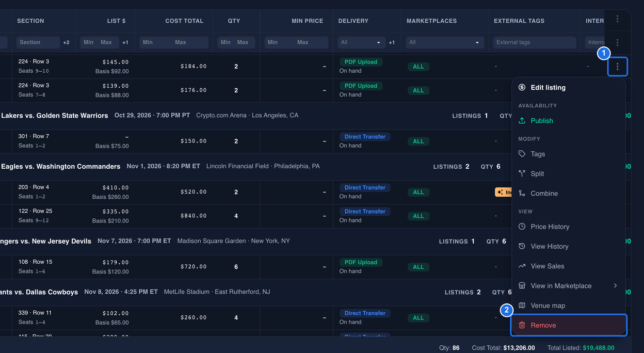The width and height of the screenshot is (644, 353).
Task: Open the Marketplaces filter All dropdown
Action: click(x=445, y=42)
